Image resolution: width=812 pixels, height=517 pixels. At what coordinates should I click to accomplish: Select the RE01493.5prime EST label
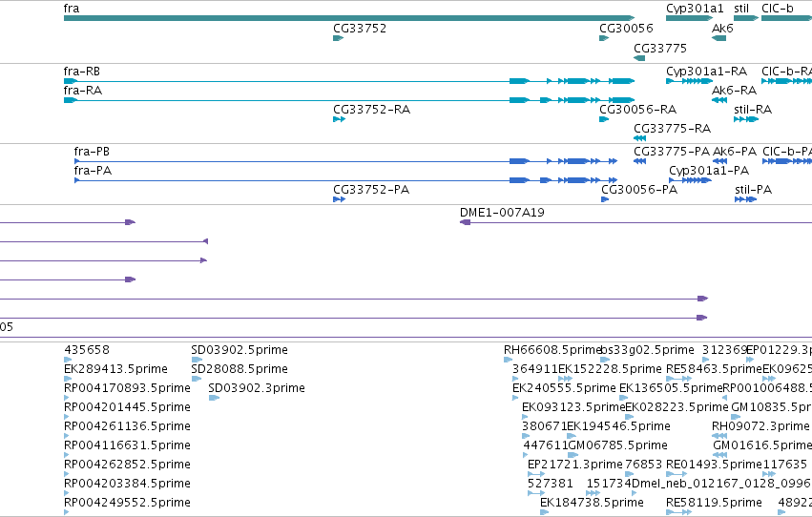pyautogui.click(x=714, y=465)
